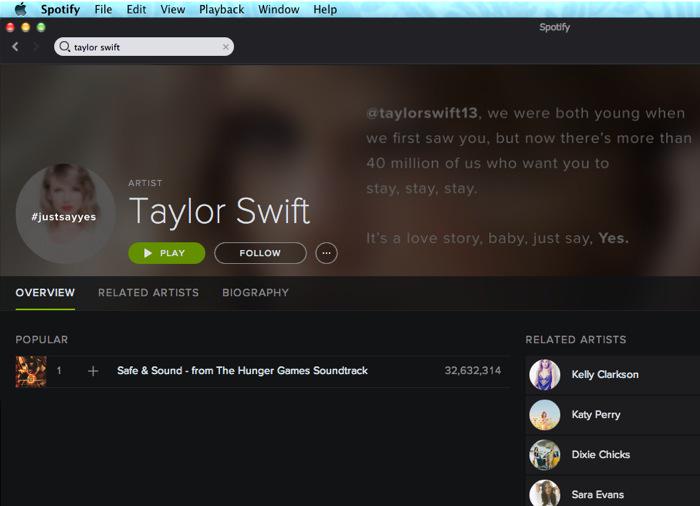Switch to the Related Artists tab

149,293
